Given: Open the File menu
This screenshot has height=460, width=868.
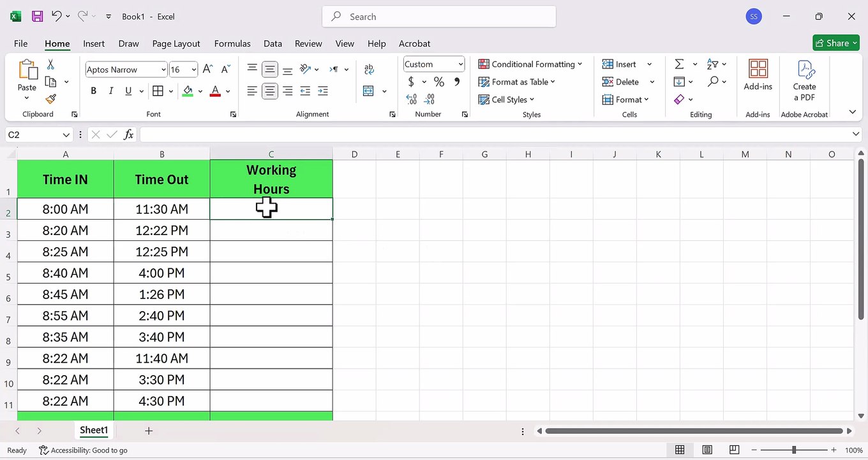Looking at the screenshot, I should tap(20, 43).
